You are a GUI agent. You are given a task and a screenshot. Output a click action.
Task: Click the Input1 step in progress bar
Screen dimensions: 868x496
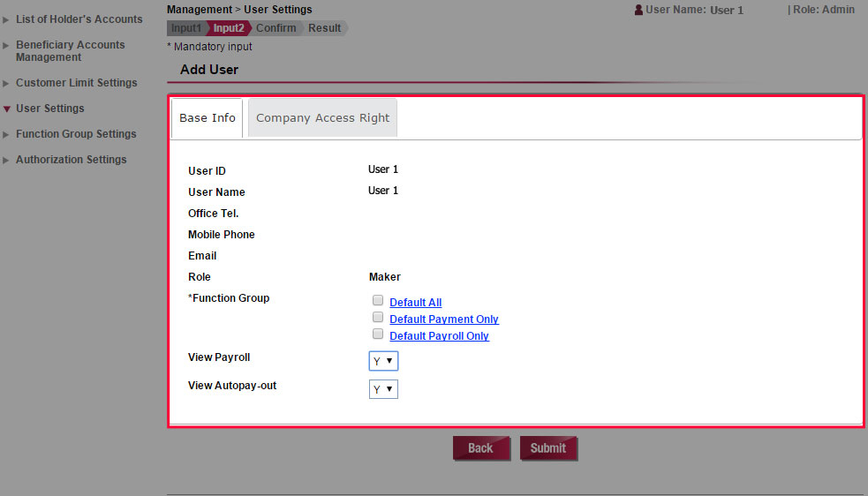click(185, 28)
